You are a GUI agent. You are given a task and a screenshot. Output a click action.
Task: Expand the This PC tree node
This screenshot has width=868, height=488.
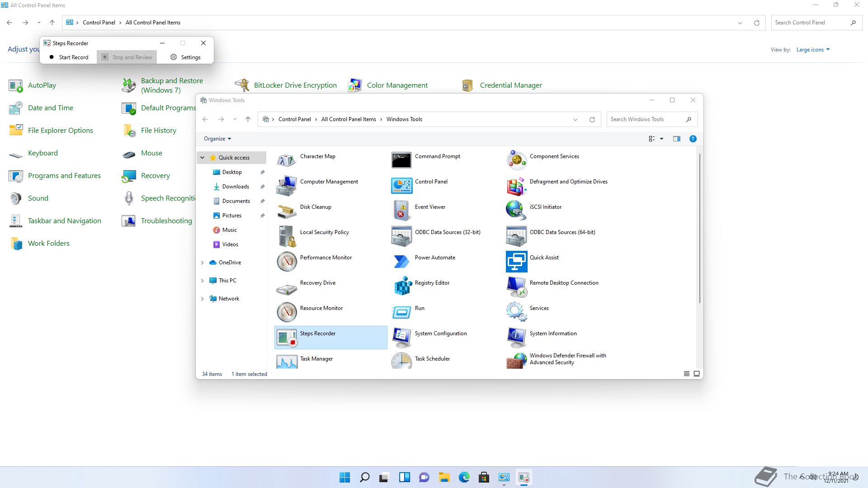[202, 281]
